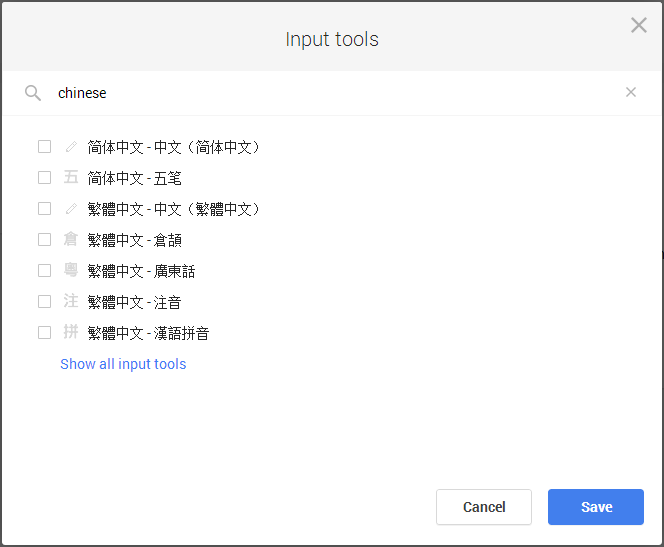Click the 繁體中文 - 漢語拼音 label

[x=149, y=333]
